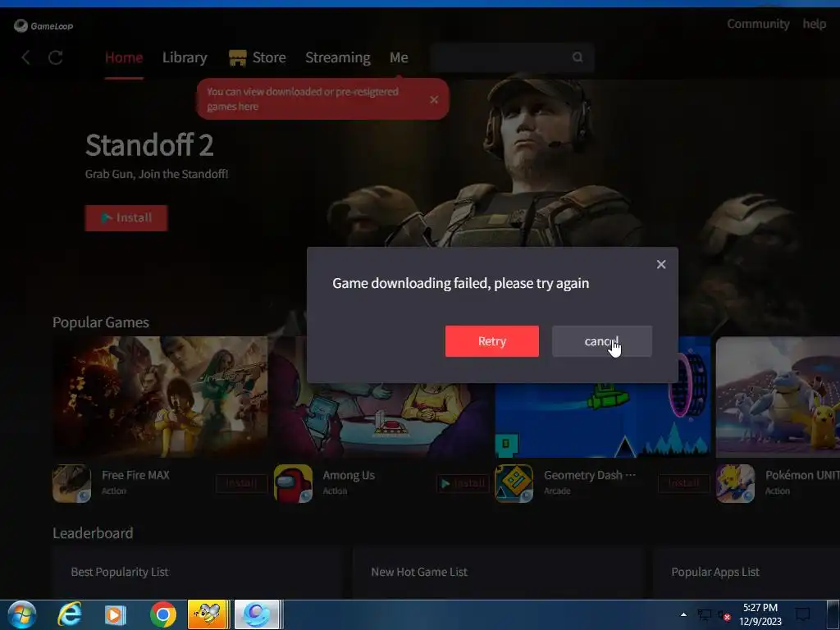
Task: Select the Free Fire MAX title text
Action: (x=135, y=475)
